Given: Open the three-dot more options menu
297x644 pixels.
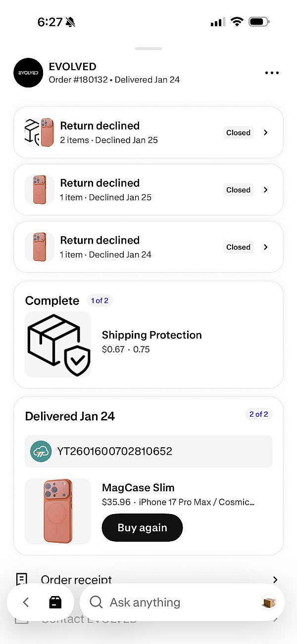Looking at the screenshot, I should [x=272, y=73].
